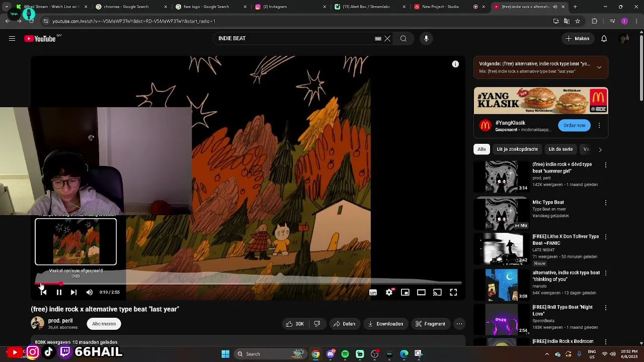The height and width of the screenshot is (362, 644).
Task: Pause the video
Action: [x=59, y=292]
